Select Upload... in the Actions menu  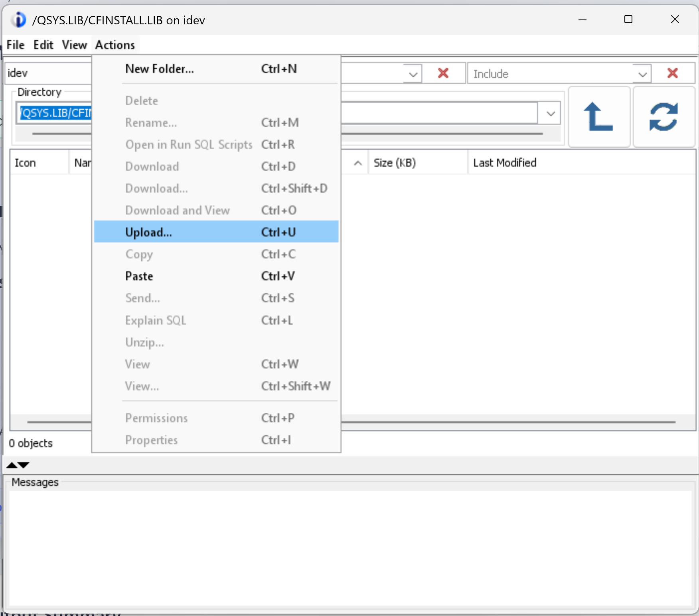(x=216, y=232)
